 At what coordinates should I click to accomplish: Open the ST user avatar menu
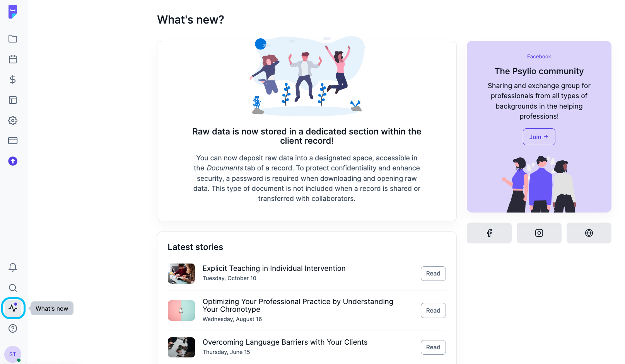coord(13,354)
